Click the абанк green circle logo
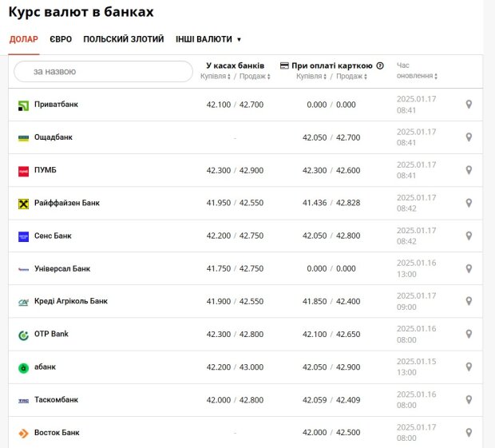The width and height of the screenshot is (495, 448). [x=23, y=368]
